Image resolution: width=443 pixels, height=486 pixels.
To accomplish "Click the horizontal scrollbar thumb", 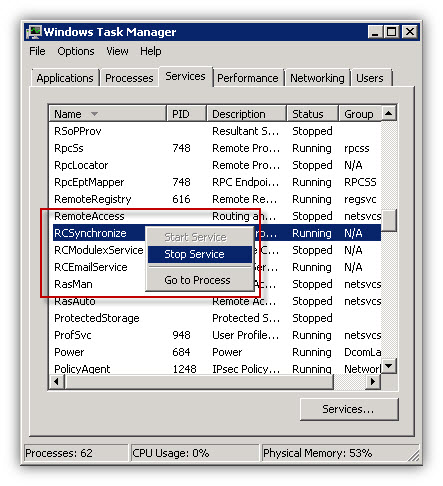I will tap(199, 381).
